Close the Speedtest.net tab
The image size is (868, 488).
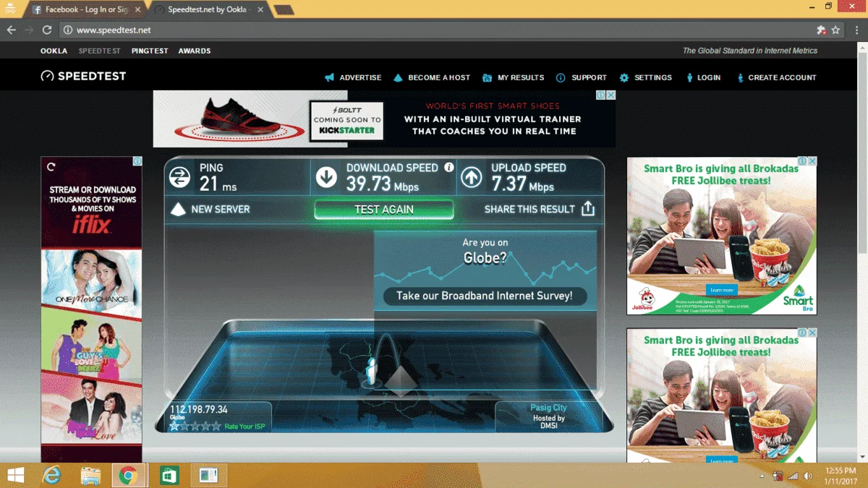coord(260,10)
